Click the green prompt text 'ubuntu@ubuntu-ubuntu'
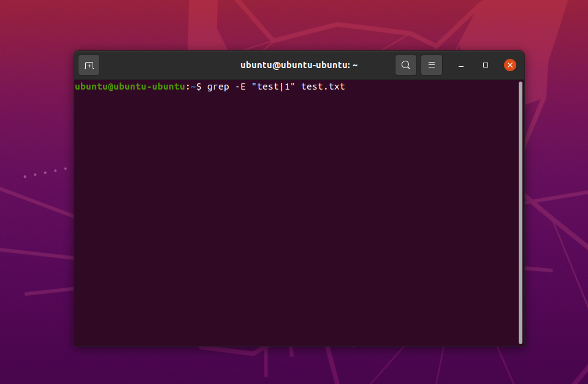The height and width of the screenshot is (384, 588). pyautogui.click(x=130, y=86)
